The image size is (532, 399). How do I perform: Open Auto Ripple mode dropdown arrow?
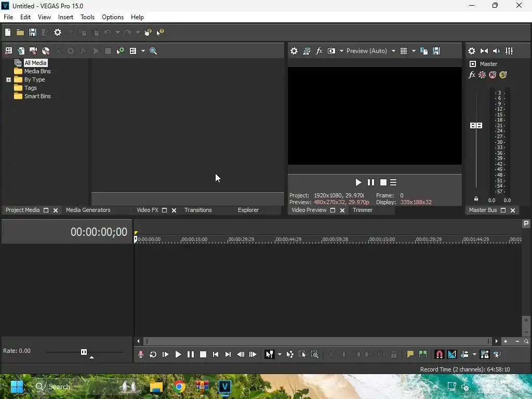(x=474, y=354)
